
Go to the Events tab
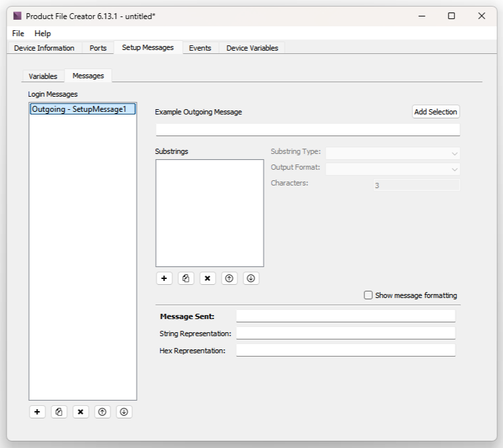pyautogui.click(x=200, y=48)
